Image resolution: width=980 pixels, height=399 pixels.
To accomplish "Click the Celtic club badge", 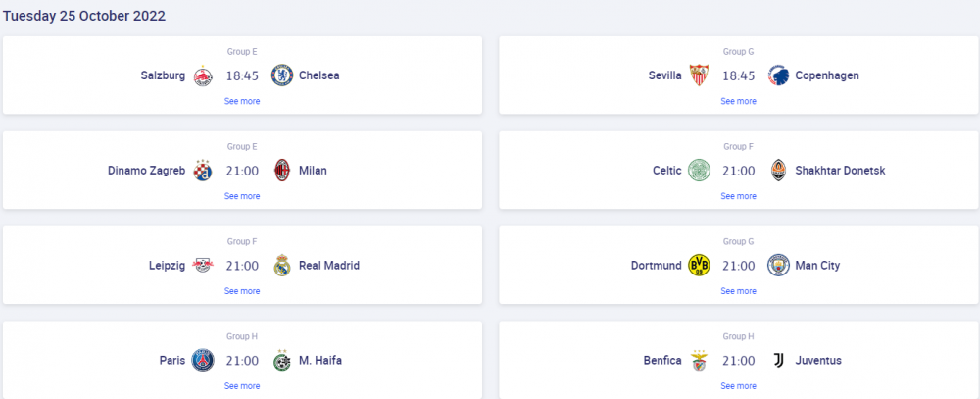I will 699,171.
